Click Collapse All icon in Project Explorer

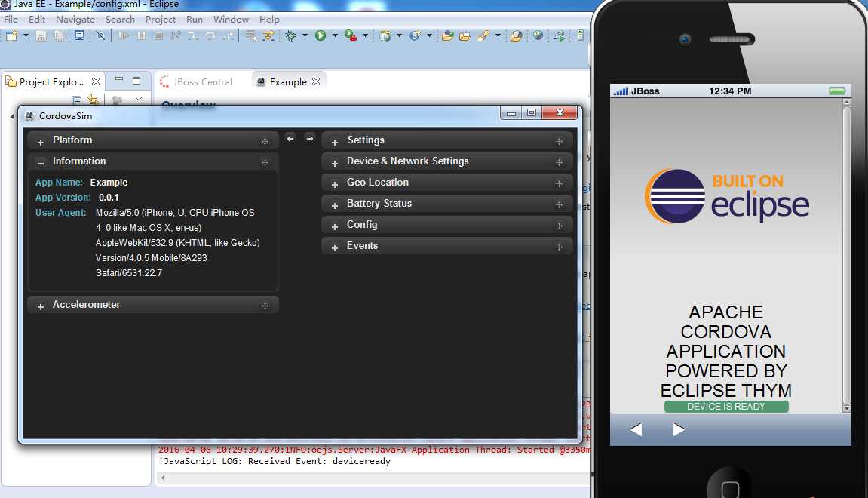[x=77, y=100]
